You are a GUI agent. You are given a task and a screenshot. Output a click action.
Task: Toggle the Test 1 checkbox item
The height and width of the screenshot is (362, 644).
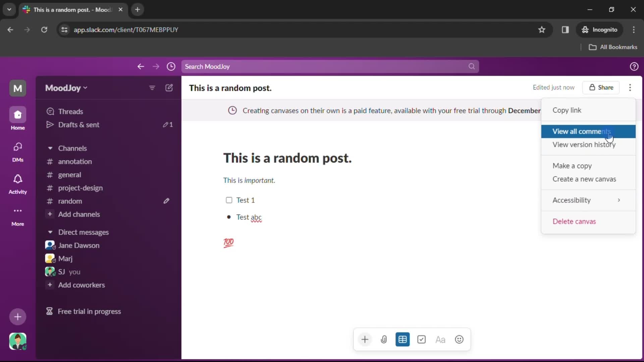point(229,200)
